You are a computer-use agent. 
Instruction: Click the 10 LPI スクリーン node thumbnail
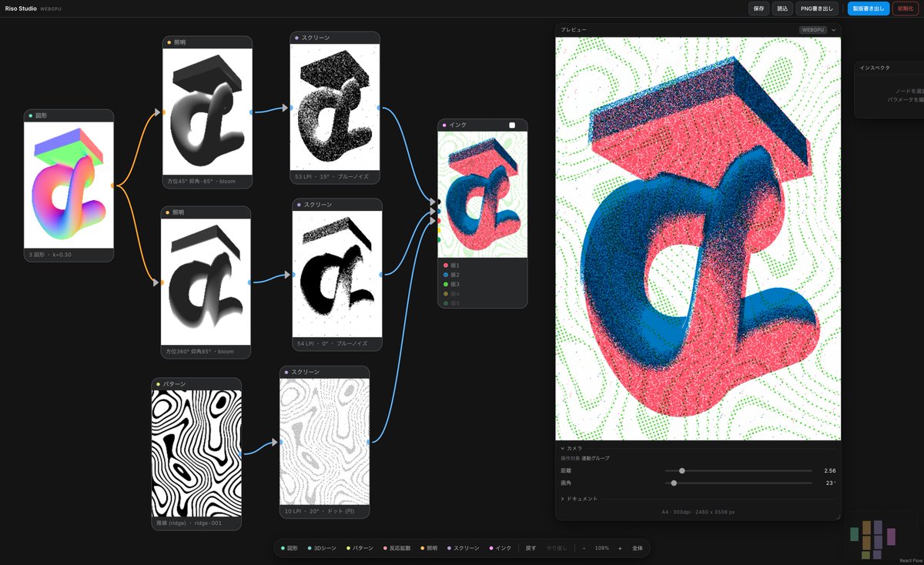point(324,441)
